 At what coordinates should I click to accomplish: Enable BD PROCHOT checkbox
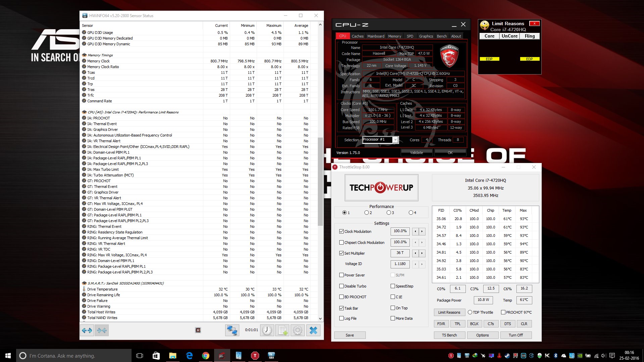341,297
